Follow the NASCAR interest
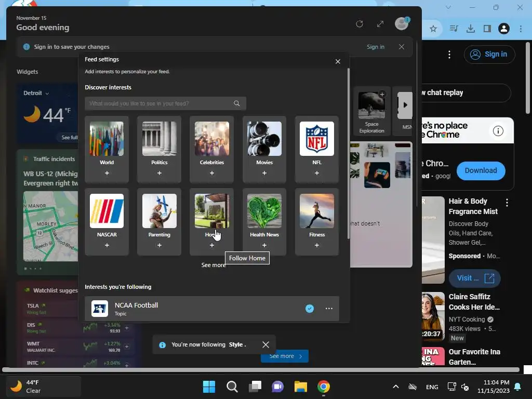This screenshot has width=532, height=399. tap(107, 245)
